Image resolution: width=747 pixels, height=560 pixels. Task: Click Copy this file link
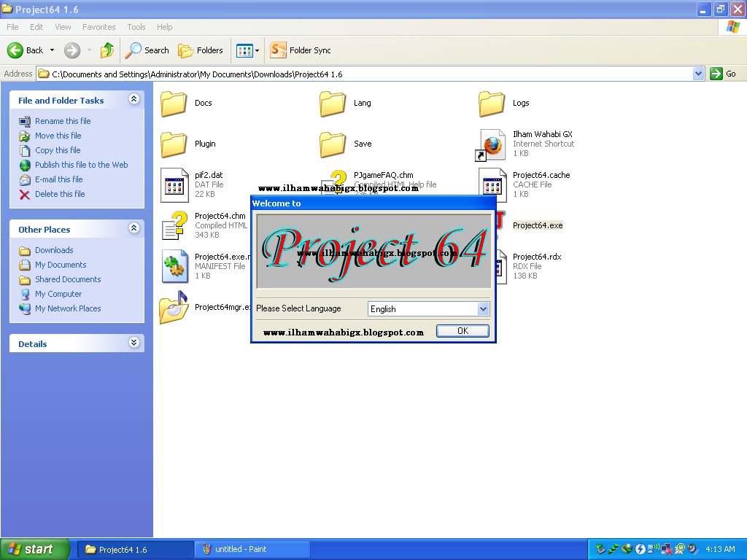(58, 150)
